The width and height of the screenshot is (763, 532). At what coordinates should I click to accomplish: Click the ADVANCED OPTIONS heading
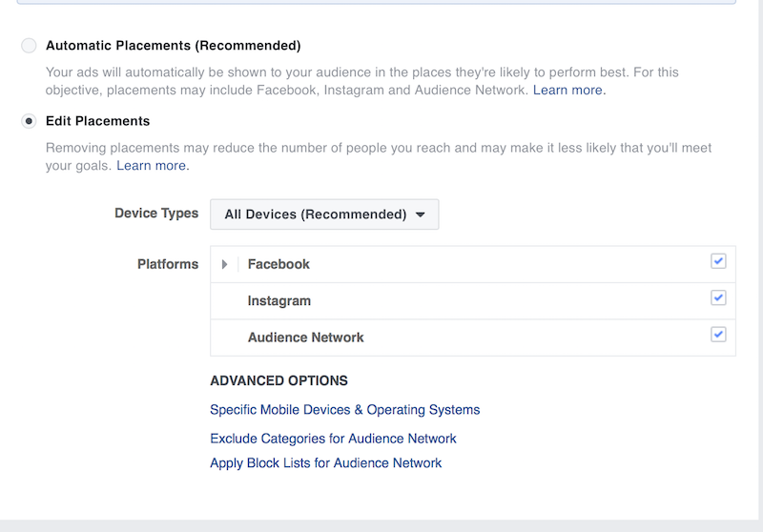[x=278, y=381]
